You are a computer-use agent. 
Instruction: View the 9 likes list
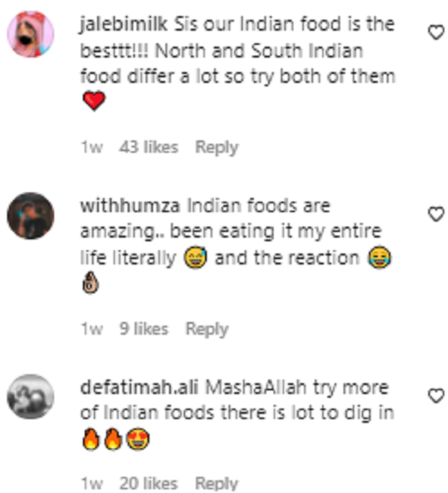pyautogui.click(x=144, y=329)
